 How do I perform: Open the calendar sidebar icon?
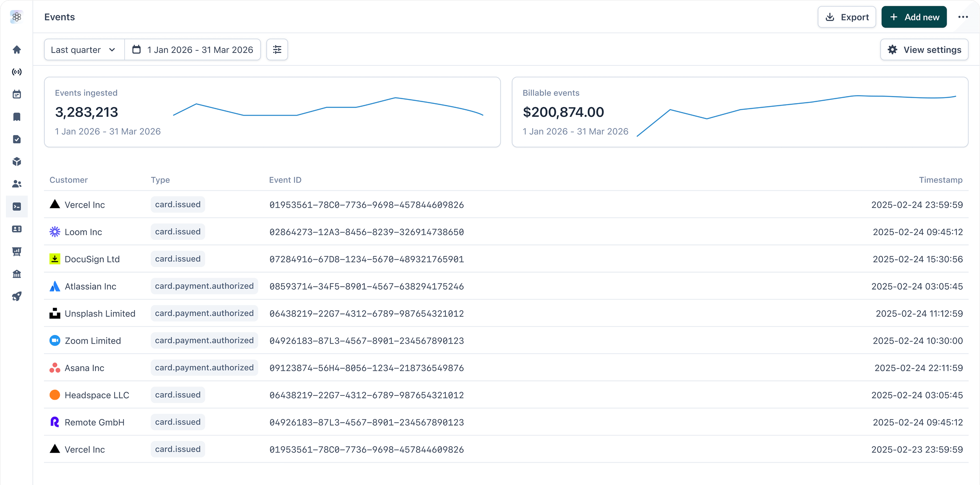(x=17, y=94)
